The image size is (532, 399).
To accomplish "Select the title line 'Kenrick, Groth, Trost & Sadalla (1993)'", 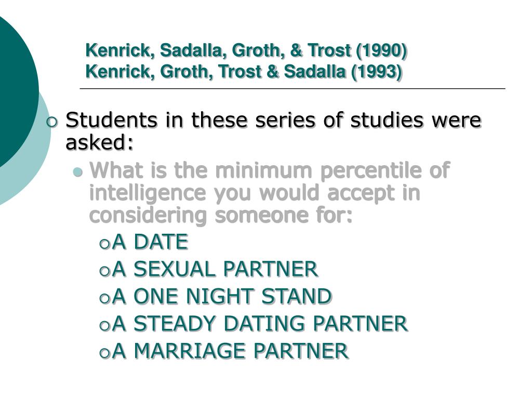I will pyautogui.click(x=244, y=72).
